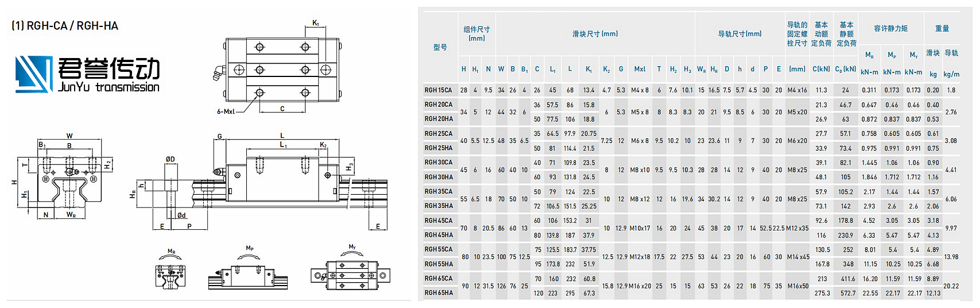The height and width of the screenshot is (308, 980).
Task: Select the RGH65HA row label
Action: point(439,293)
